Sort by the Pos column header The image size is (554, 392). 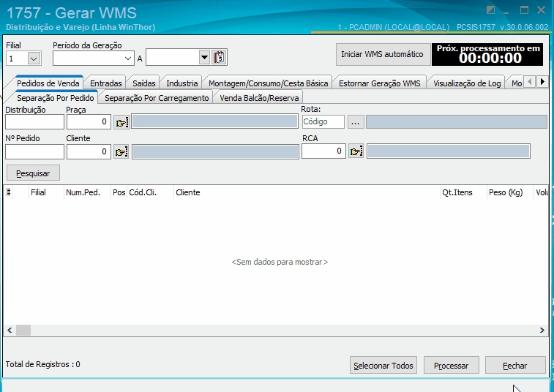click(x=119, y=192)
